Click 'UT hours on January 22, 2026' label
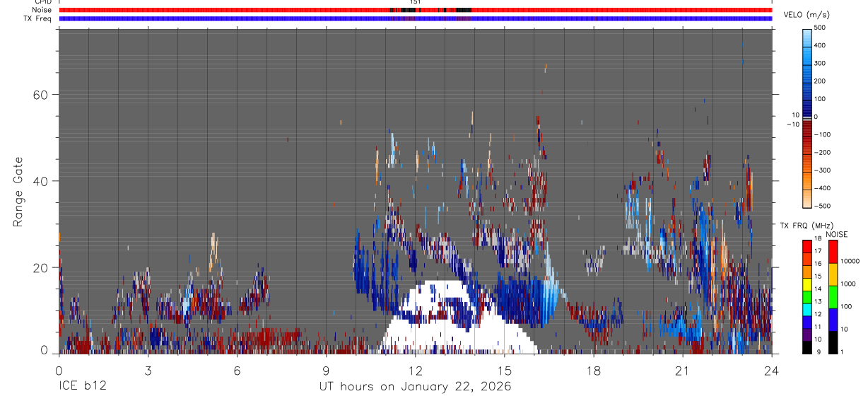 [x=415, y=387]
